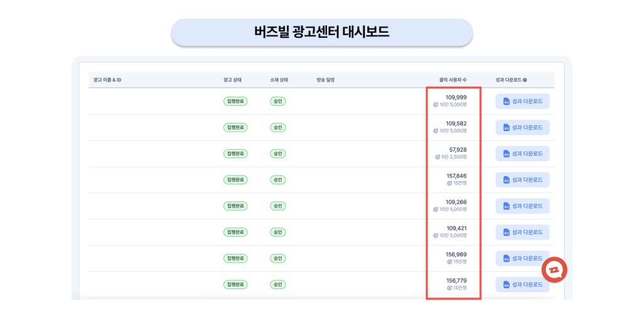Select the 광고 이름 & ID column header
Screen dimensions: 644x312
108,80
